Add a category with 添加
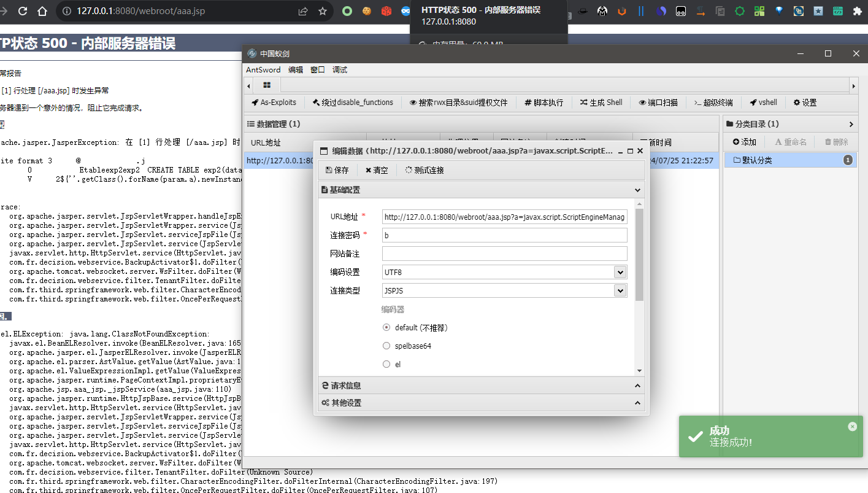 [x=745, y=142]
